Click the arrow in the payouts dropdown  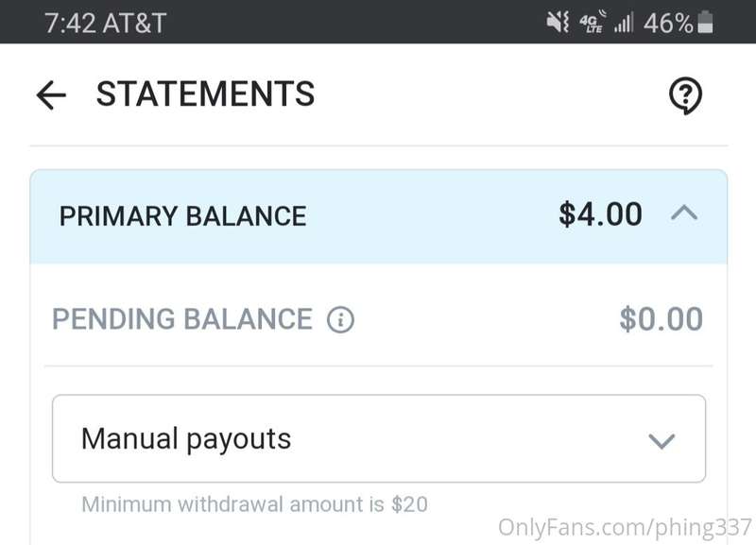(662, 440)
